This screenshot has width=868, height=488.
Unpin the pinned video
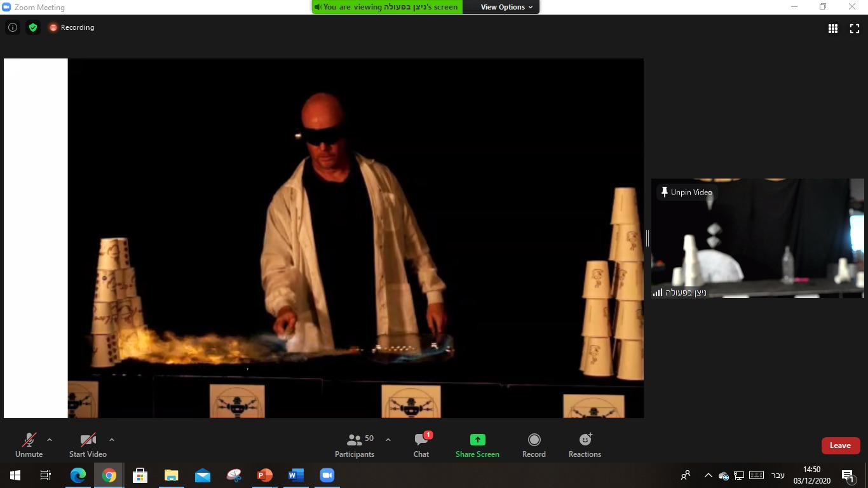click(686, 192)
